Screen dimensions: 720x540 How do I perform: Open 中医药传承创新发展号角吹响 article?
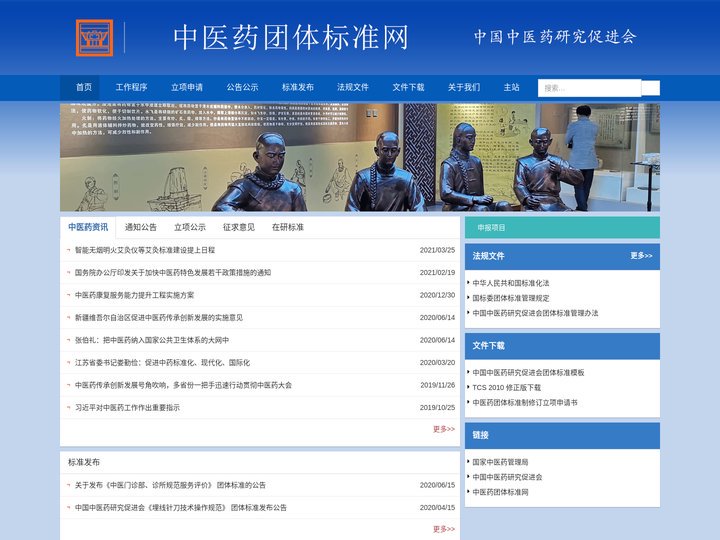[183, 385]
